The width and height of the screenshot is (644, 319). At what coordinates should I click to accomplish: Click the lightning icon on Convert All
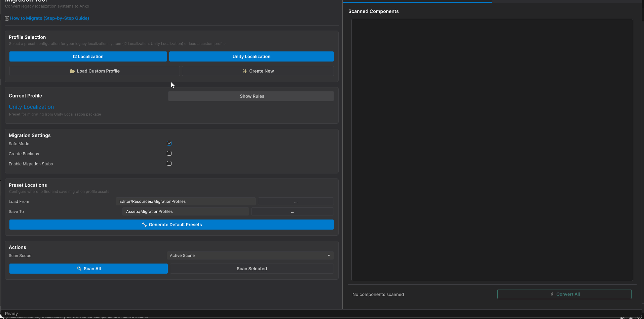click(x=552, y=294)
